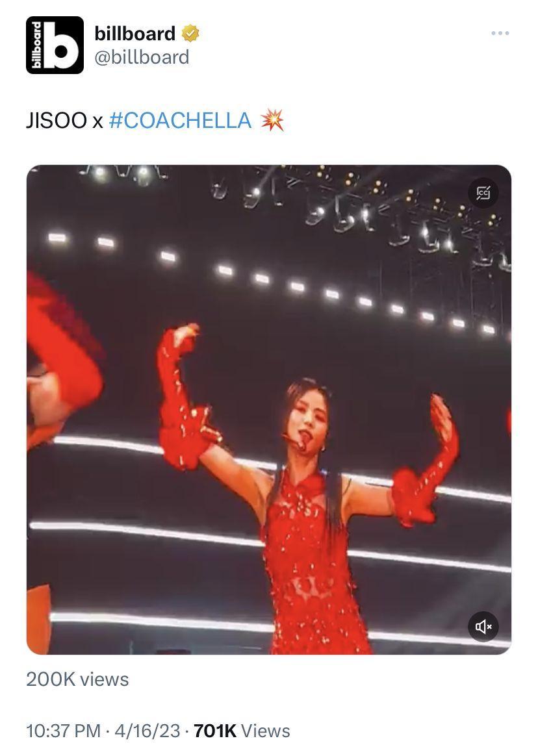Select the billboard display name

coord(134,34)
